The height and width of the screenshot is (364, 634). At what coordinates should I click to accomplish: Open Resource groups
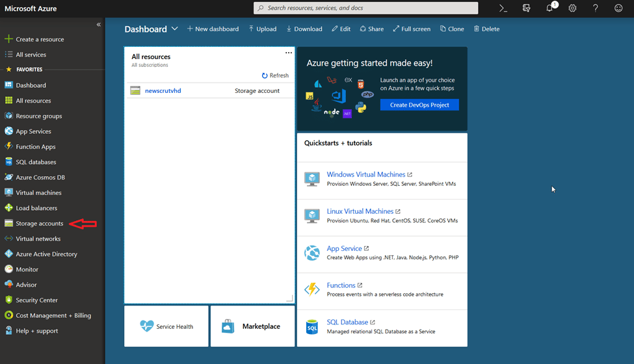click(39, 116)
